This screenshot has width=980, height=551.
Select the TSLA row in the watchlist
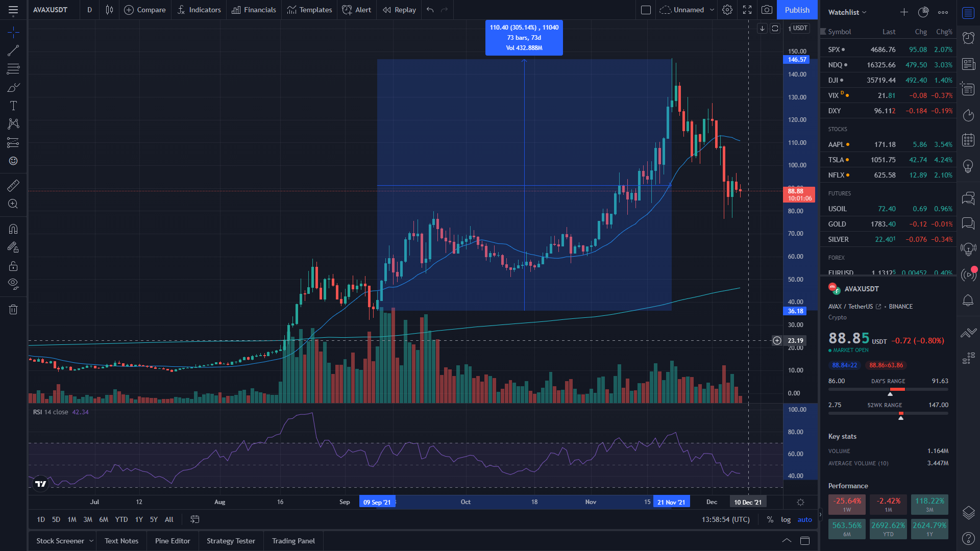(888, 160)
